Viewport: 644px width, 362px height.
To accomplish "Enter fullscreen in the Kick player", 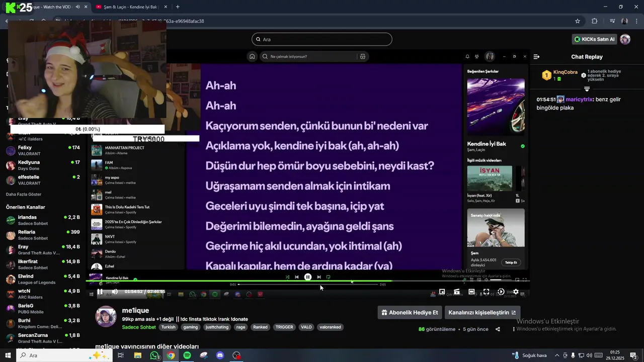I will [x=486, y=292].
